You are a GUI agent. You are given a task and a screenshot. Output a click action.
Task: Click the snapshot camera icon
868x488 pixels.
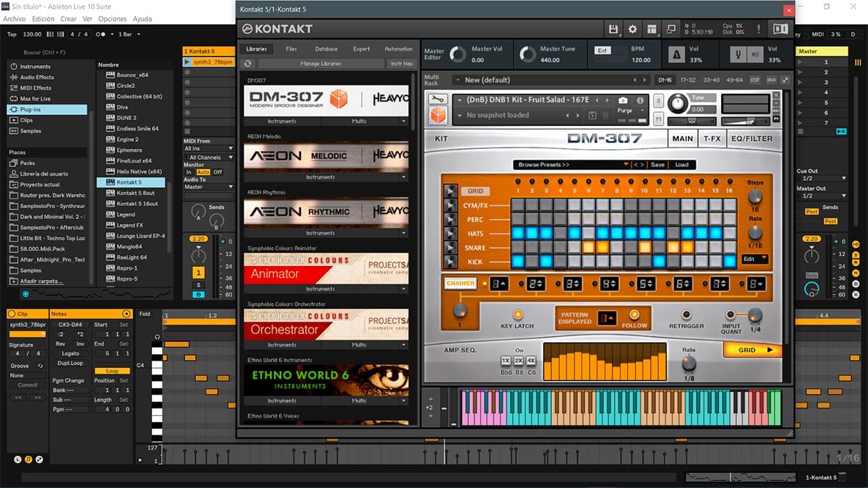[624, 100]
